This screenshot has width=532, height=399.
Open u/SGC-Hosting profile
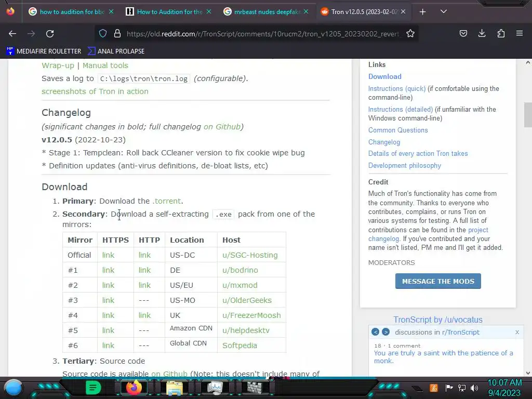(x=250, y=255)
